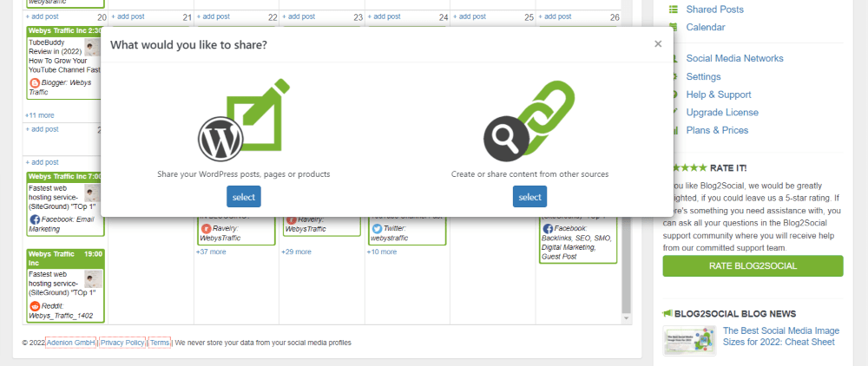Click the five-star rating icons
868x366 pixels.
tap(688, 167)
